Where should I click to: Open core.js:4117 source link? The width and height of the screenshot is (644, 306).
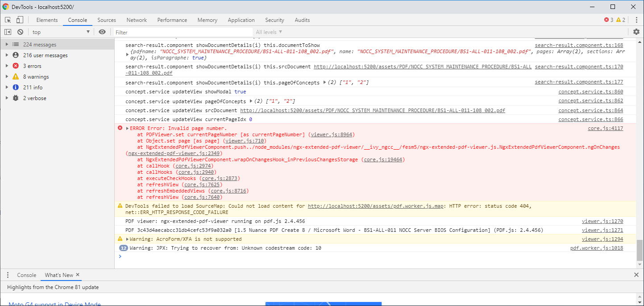tap(606, 128)
